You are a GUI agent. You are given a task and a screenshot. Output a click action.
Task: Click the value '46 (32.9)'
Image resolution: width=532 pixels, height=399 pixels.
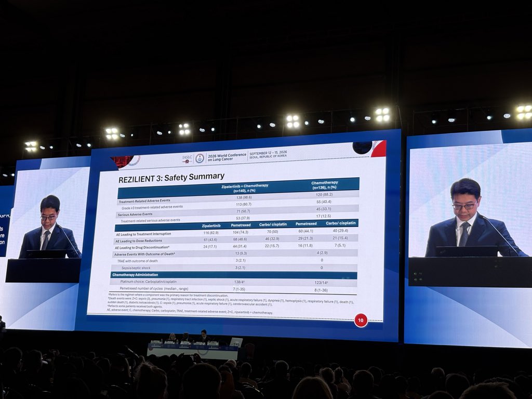click(x=272, y=238)
